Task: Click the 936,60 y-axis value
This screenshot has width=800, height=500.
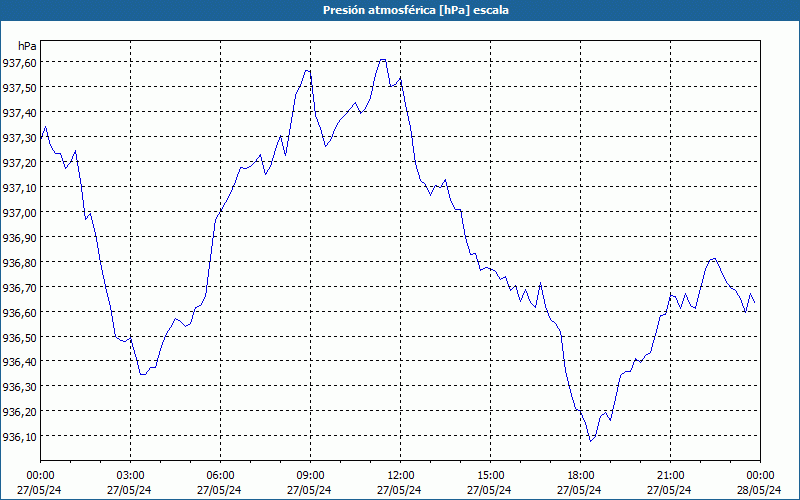Action: [x=19, y=312]
